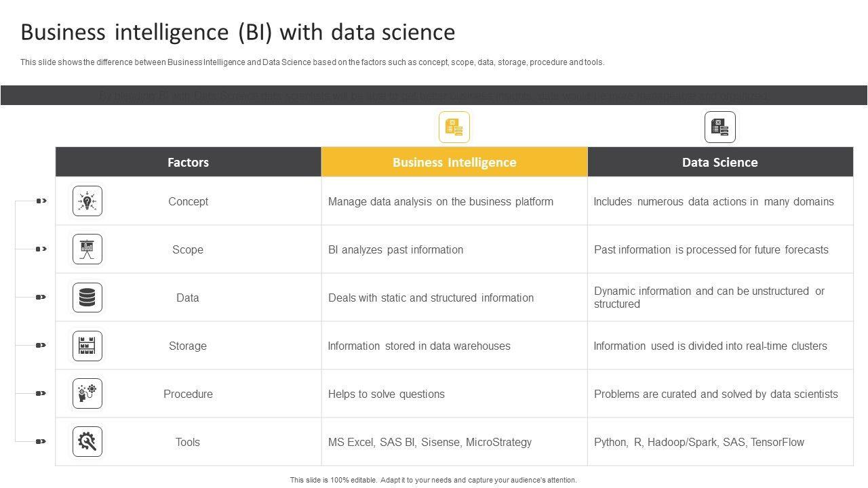Screen dimensions: 868x488
Task: Click the Scope presentation board icon
Action: click(87, 249)
